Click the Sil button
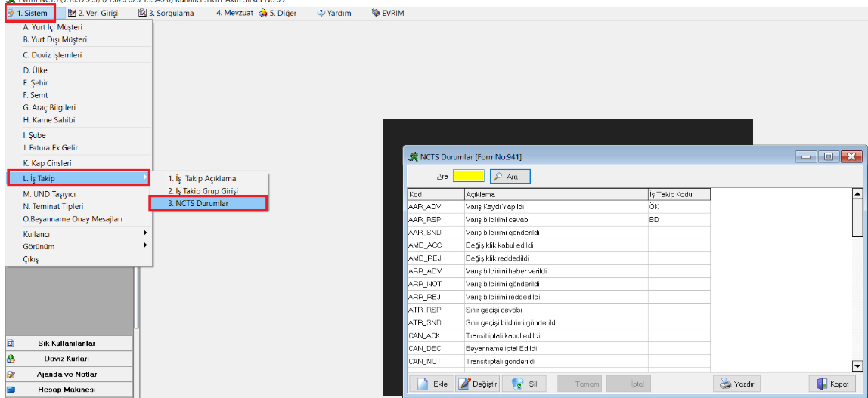This screenshot has width=868, height=398. point(525,383)
